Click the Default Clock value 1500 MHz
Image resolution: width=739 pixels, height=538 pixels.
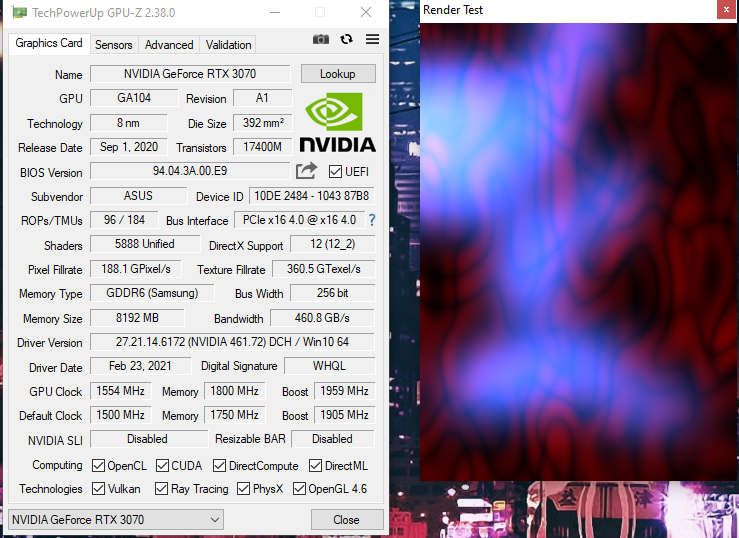[121, 415]
